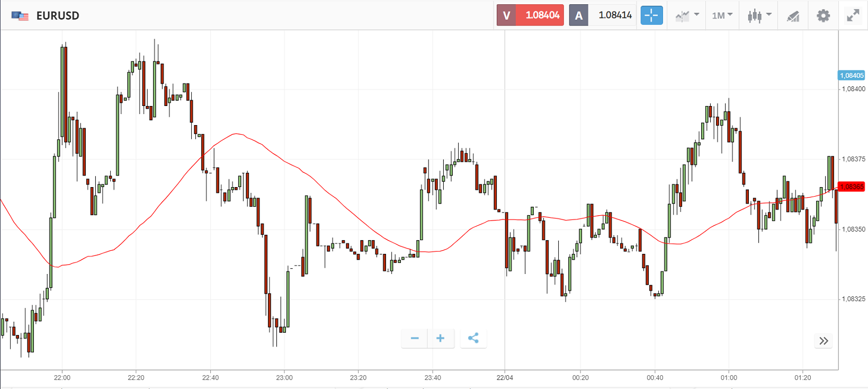Click the EURUSD flag icon
868x389 pixels.
pyautogui.click(x=20, y=16)
